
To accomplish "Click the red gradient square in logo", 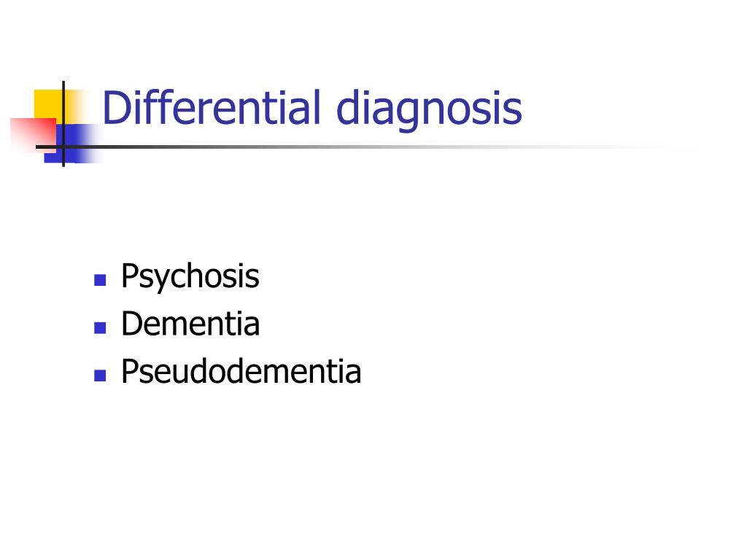I will 32,135.
